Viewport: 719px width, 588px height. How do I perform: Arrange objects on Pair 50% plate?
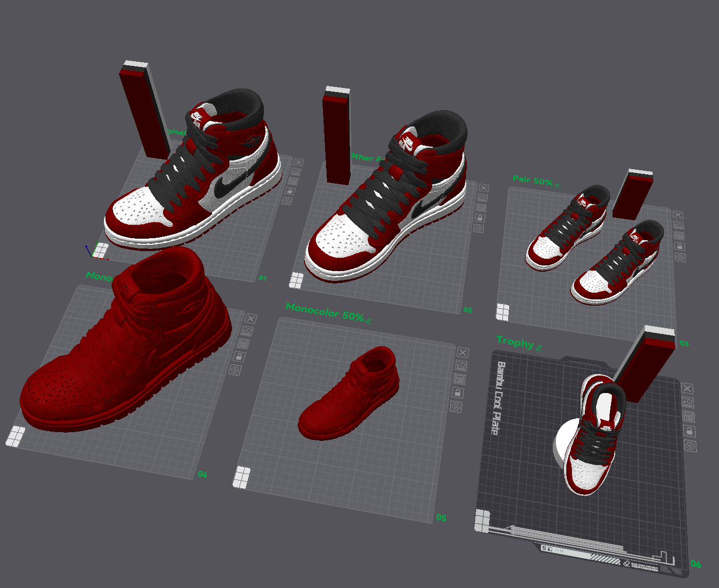click(x=679, y=236)
